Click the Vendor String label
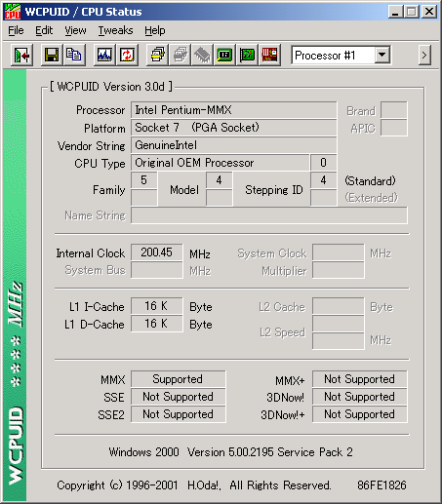This screenshot has width=442, height=504. pyautogui.click(x=92, y=146)
